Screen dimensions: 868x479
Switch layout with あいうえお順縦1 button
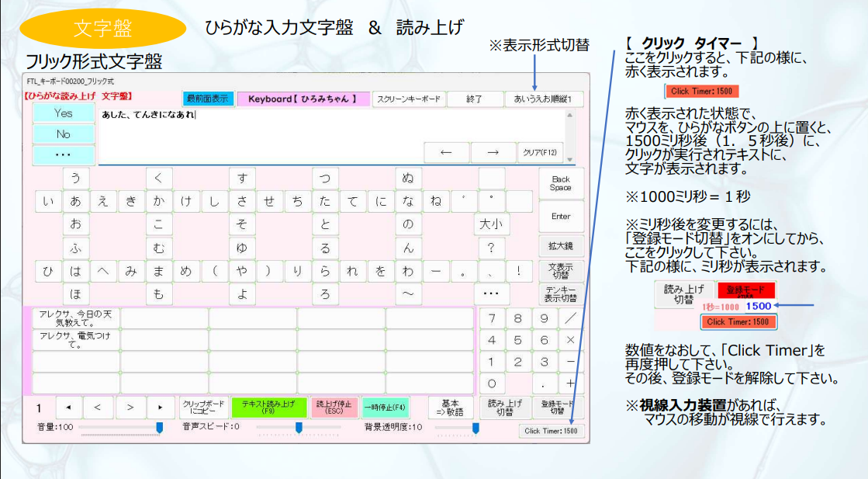click(544, 99)
